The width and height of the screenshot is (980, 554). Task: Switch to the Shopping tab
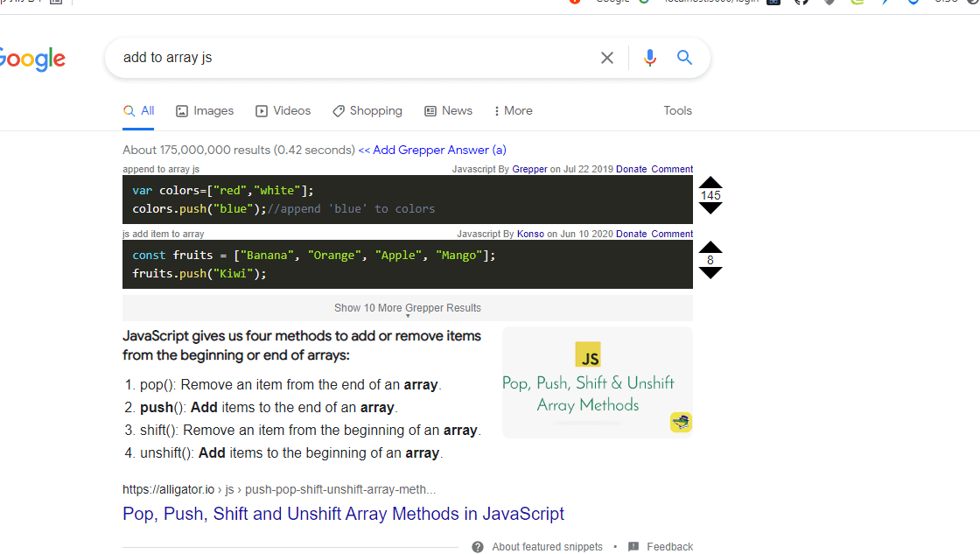point(367,110)
